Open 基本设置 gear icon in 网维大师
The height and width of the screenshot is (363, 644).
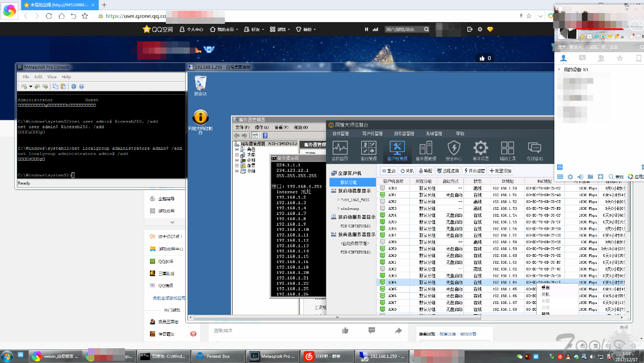480,150
